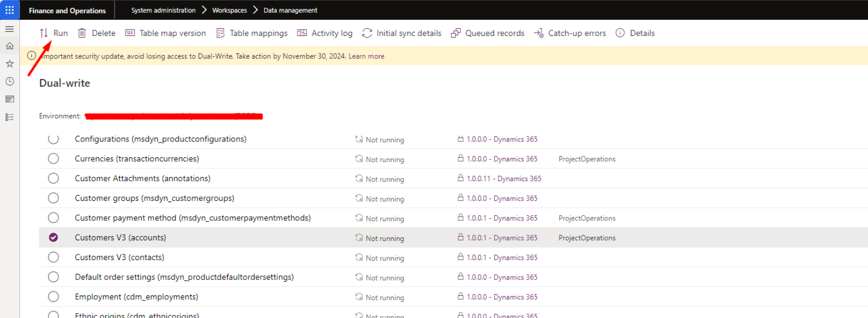Open Modules list icon in the sidebar
Image resolution: width=868 pixels, height=318 pixels.
(9, 117)
